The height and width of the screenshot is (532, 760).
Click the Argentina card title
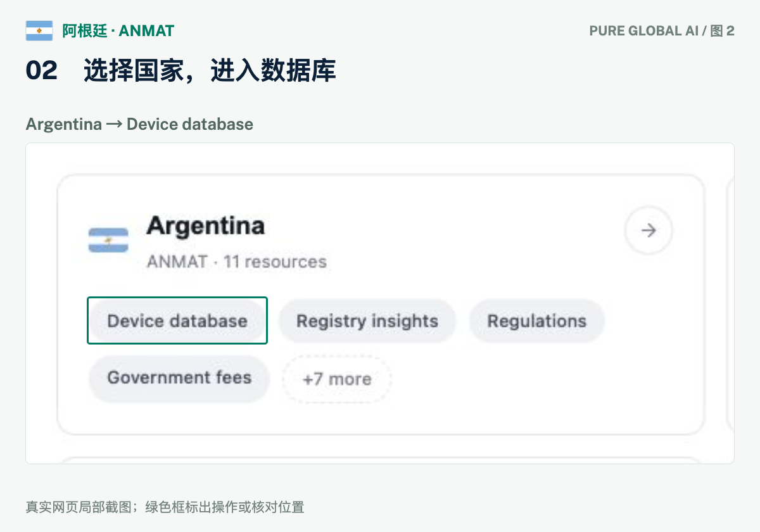point(205,225)
